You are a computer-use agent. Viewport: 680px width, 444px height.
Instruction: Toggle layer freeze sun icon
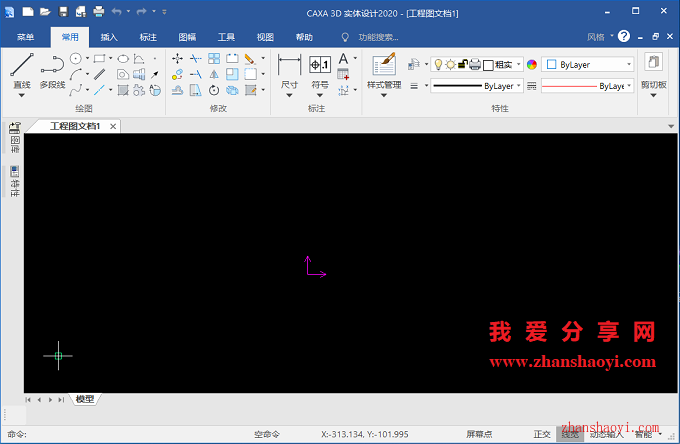point(451,65)
